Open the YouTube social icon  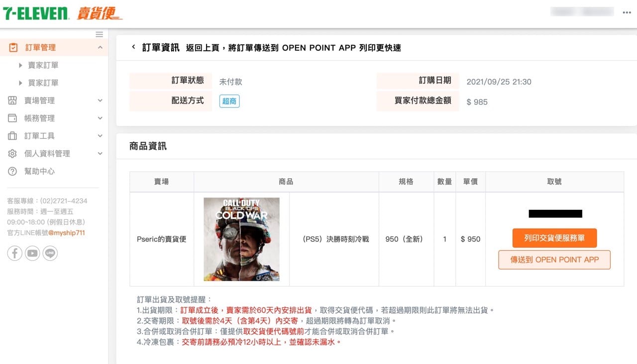point(32,253)
